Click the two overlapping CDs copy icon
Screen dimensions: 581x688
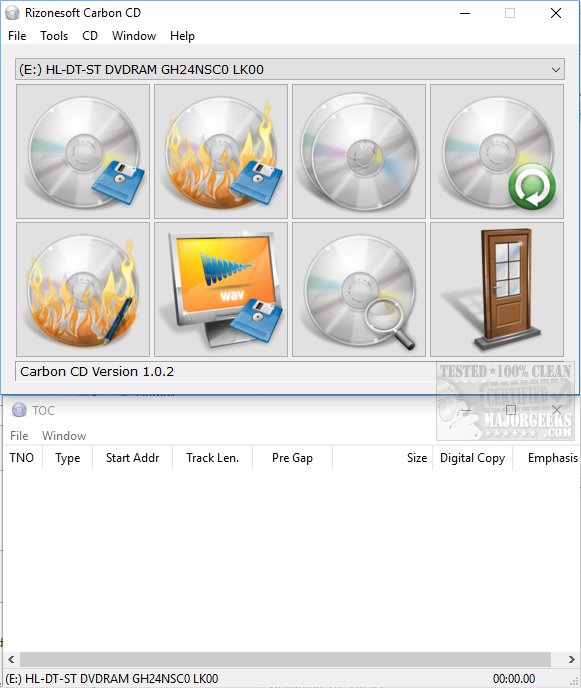pos(359,151)
